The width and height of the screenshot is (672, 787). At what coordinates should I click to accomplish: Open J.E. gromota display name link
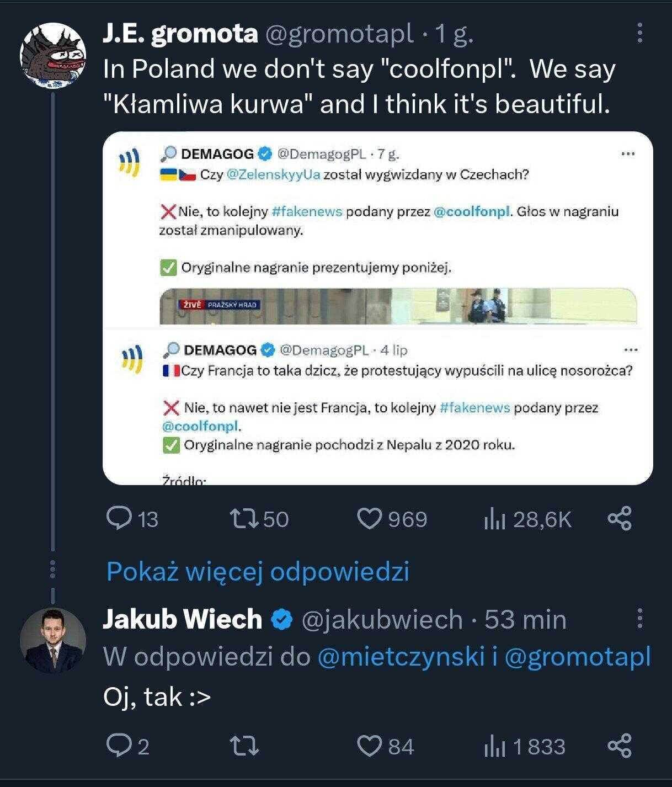click(180, 34)
